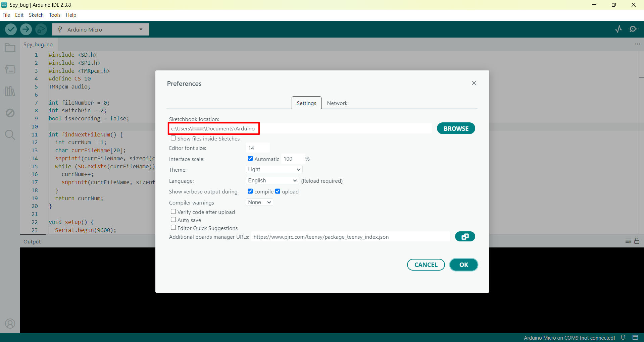The image size is (644, 342).
Task: Click the Editor font size field
Action: pyautogui.click(x=258, y=148)
